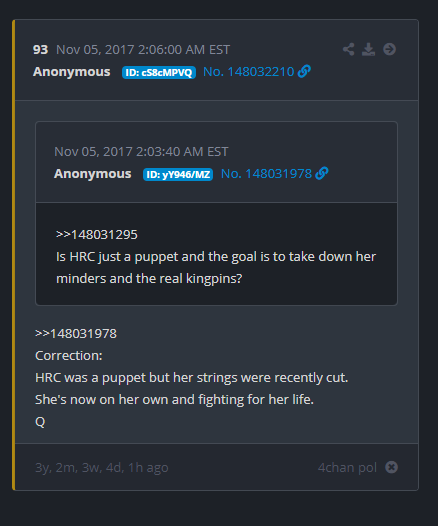Screen dimensions: 438x526
Task: Open post number link No. 148032210
Action: (x=249, y=72)
